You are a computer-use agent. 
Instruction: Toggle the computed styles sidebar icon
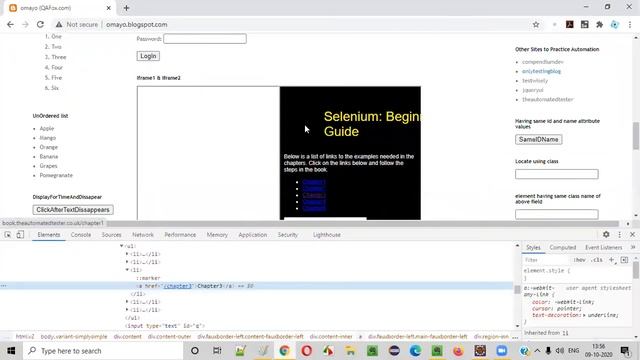point(624,260)
